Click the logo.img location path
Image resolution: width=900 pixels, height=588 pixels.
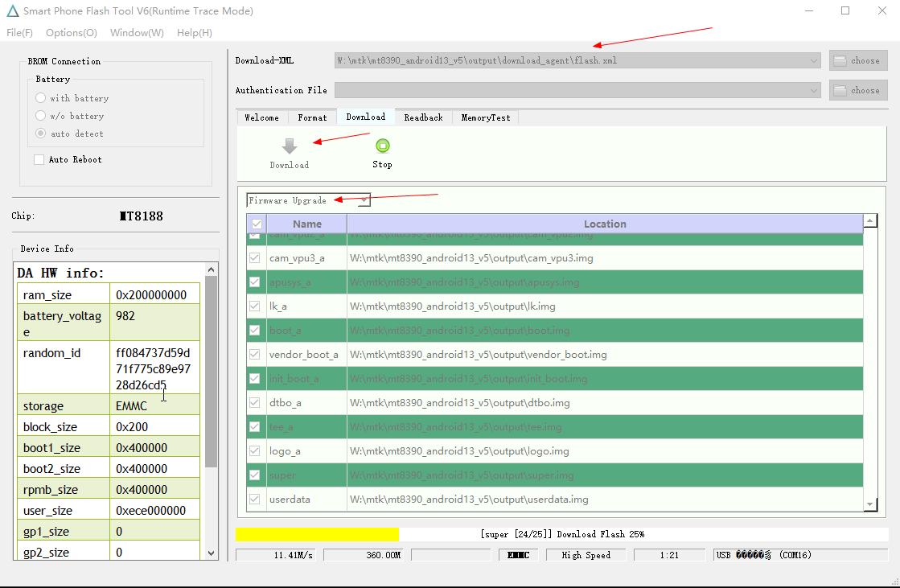[x=459, y=450]
